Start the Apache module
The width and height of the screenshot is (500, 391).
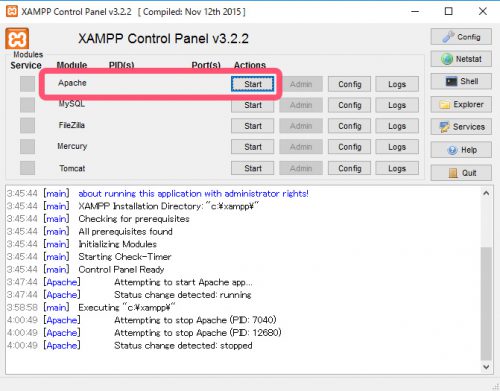tap(253, 84)
